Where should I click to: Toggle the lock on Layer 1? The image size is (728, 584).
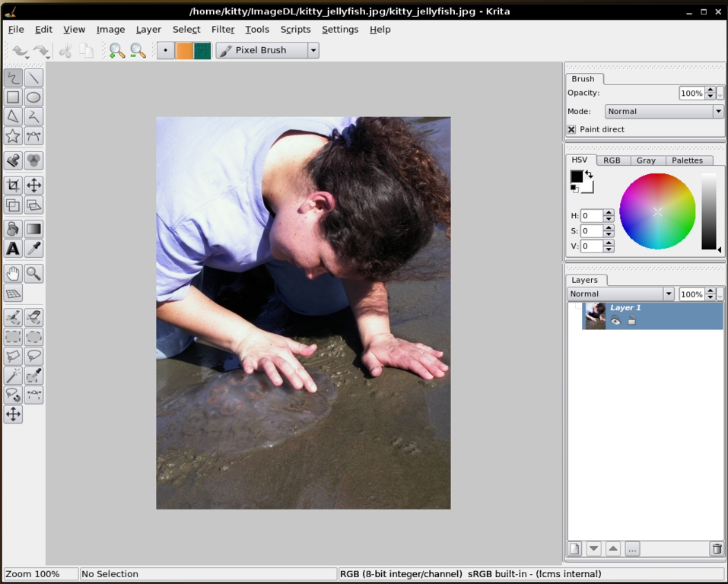(631, 321)
